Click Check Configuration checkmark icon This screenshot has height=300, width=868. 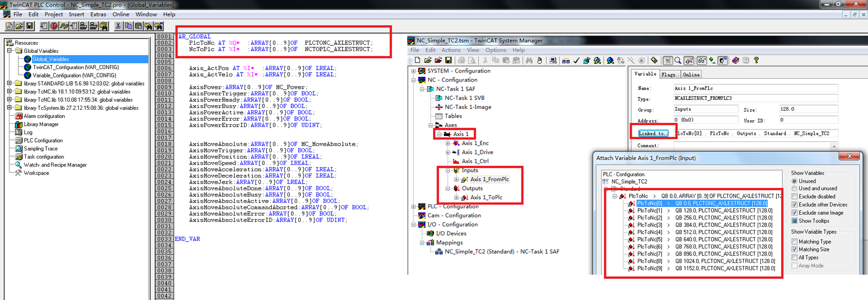pyautogui.click(x=577, y=60)
